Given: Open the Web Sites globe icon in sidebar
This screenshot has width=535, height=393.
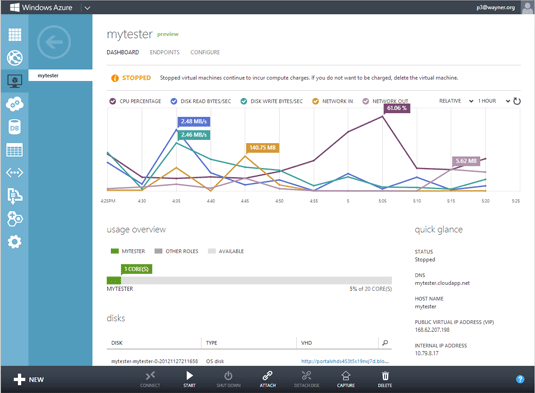Looking at the screenshot, I should coord(15,58).
